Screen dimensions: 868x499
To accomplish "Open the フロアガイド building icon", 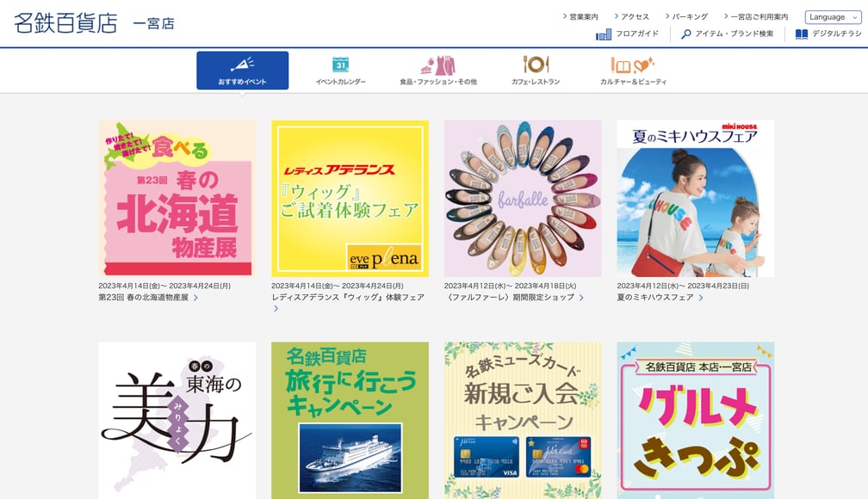I will (x=604, y=34).
